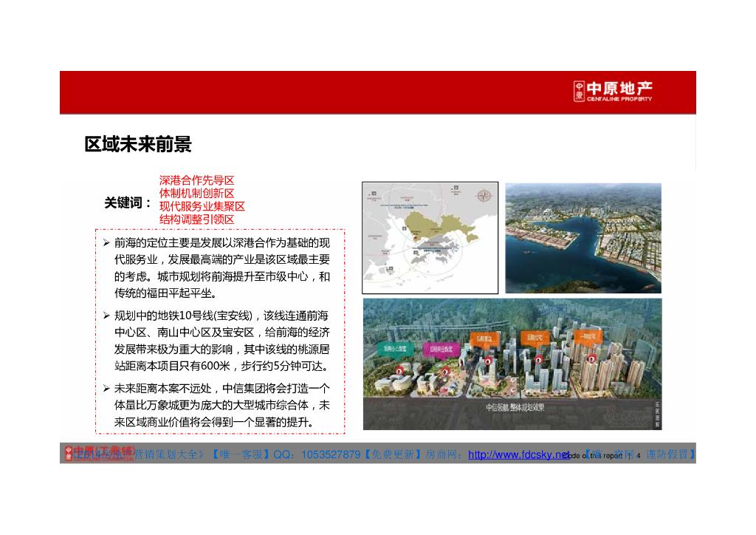This screenshot has height=535, width=756.
Task: Click the rightmost orange 一期住宅 label
Action: pyautogui.click(x=589, y=335)
